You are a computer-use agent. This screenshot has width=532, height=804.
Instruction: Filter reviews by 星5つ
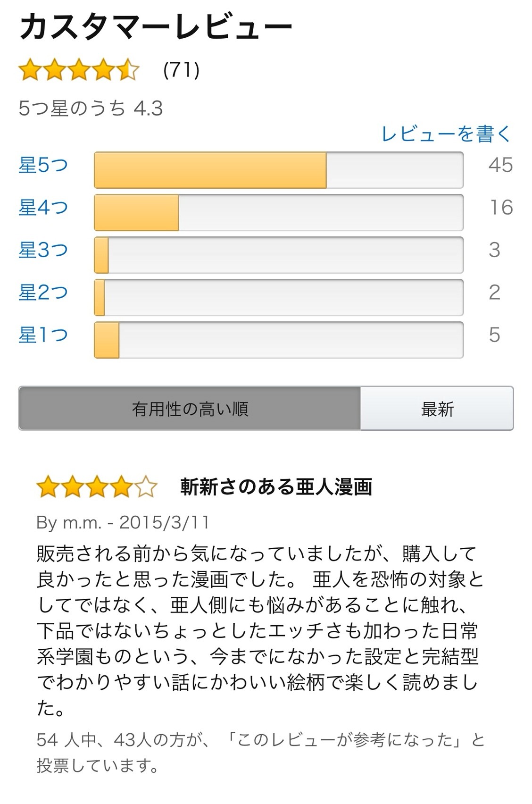[43, 165]
